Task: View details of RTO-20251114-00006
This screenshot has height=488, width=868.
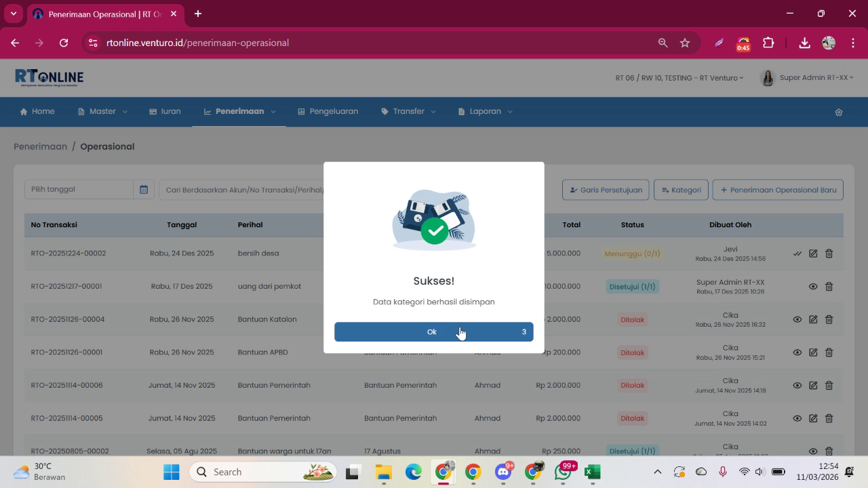Action: 797,385
